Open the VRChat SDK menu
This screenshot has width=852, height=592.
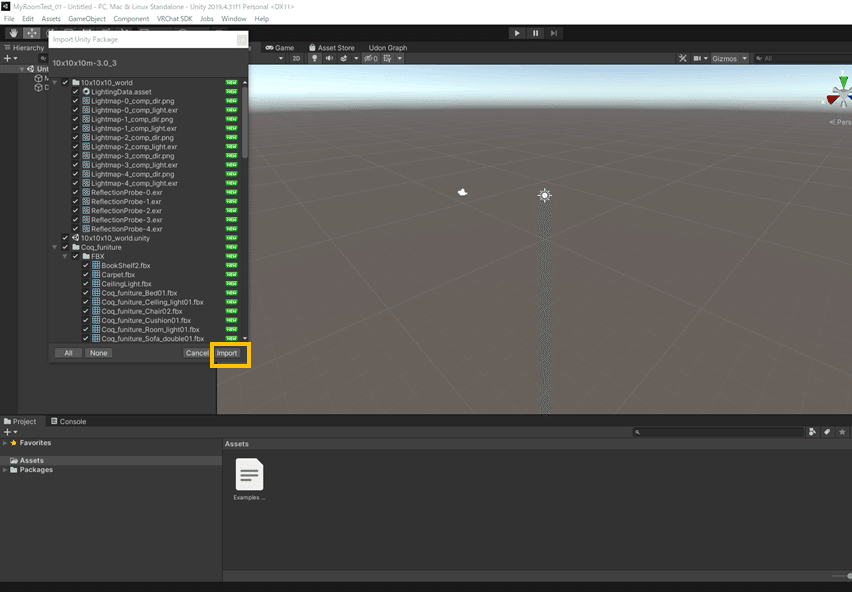tap(174, 18)
